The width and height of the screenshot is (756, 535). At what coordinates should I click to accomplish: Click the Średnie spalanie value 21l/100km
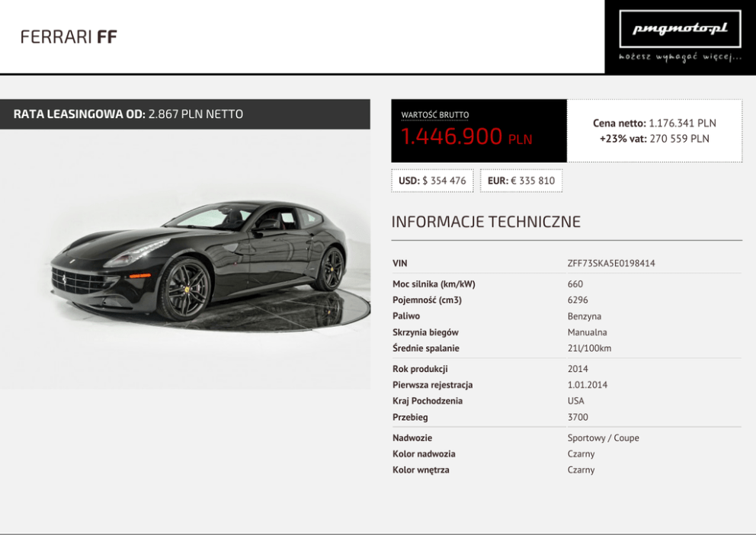tap(589, 348)
